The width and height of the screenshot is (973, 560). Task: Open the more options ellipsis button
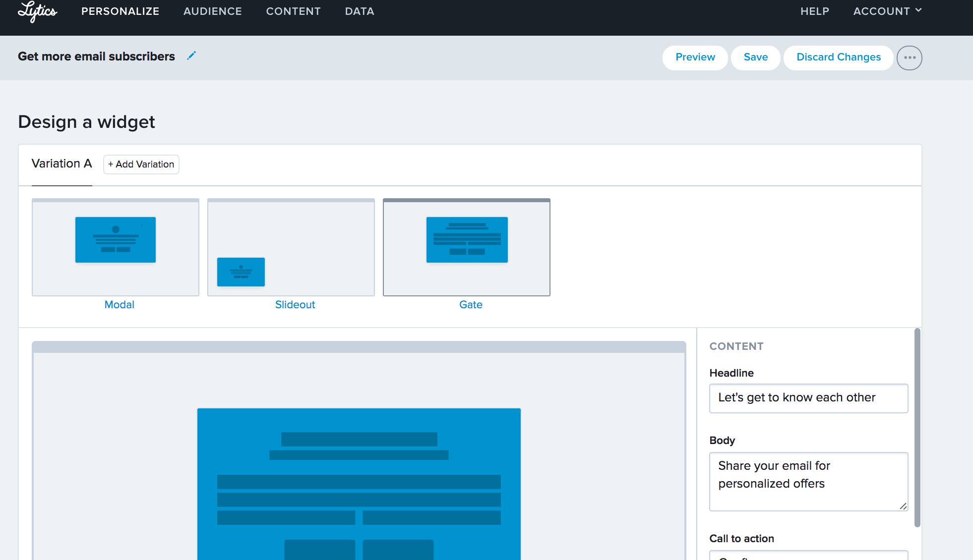point(909,57)
